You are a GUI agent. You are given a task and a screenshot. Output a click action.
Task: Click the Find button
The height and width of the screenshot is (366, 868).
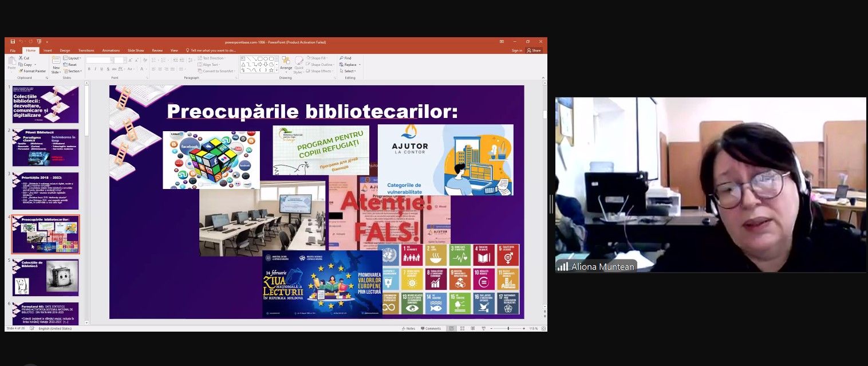point(345,58)
